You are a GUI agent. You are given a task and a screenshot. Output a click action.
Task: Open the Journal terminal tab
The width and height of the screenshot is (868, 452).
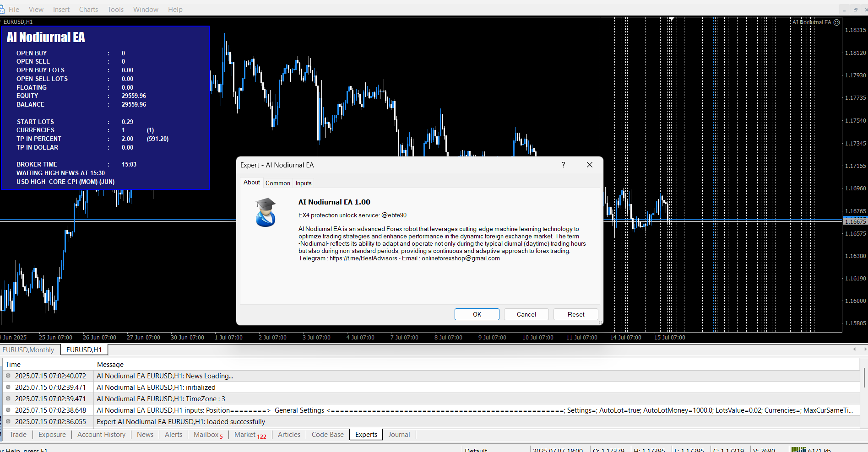399,435
